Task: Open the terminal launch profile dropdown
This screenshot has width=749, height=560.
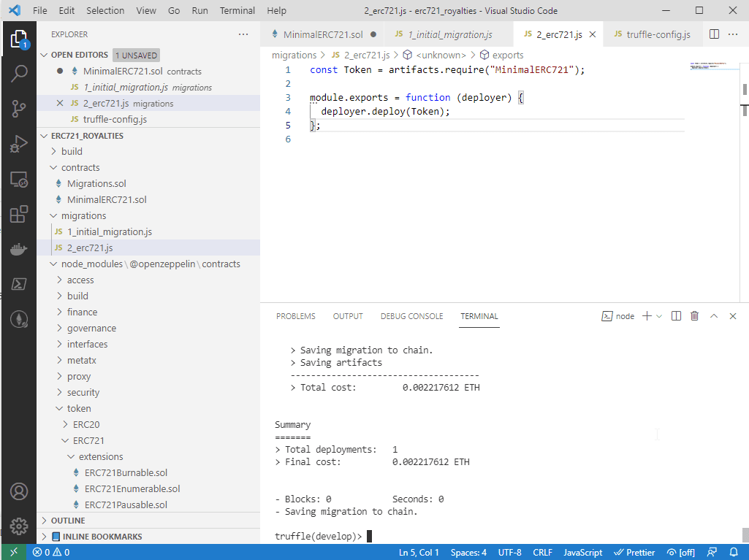Action: pos(659,316)
